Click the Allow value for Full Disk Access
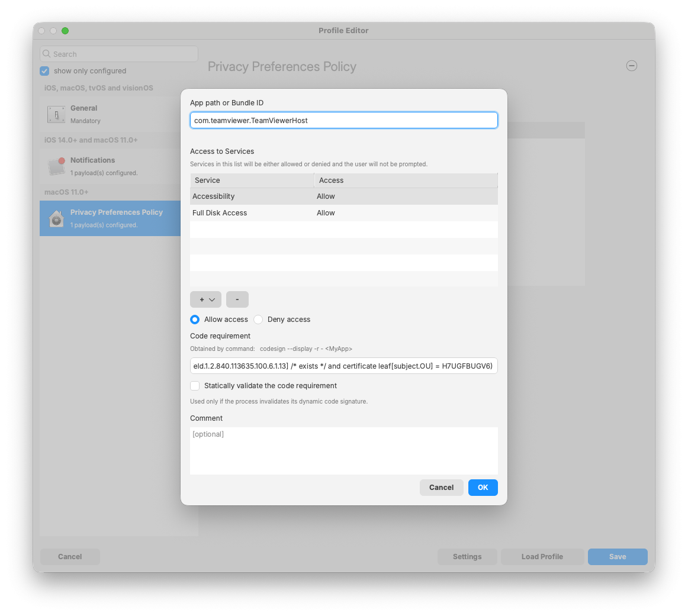The width and height of the screenshot is (688, 616). pyautogui.click(x=326, y=213)
